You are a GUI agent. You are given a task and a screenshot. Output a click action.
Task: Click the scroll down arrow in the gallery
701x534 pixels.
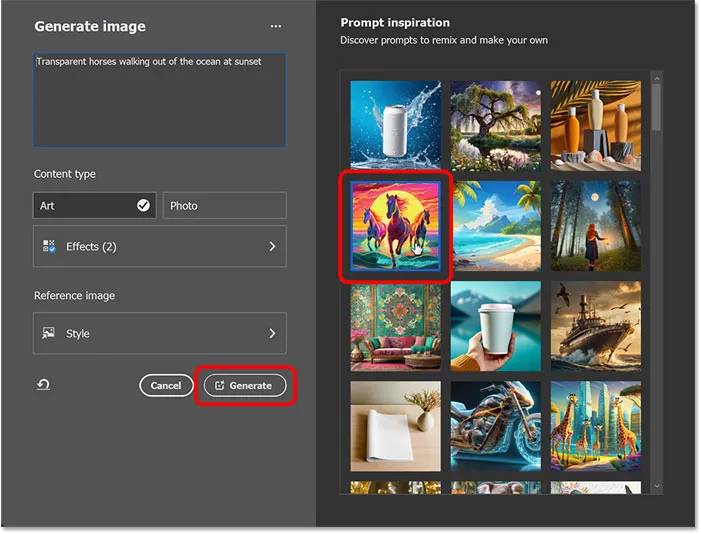click(656, 486)
